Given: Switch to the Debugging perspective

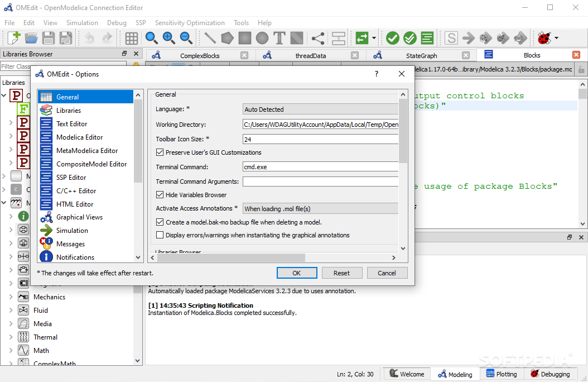Looking at the screenshot, I should coord(550,374).
